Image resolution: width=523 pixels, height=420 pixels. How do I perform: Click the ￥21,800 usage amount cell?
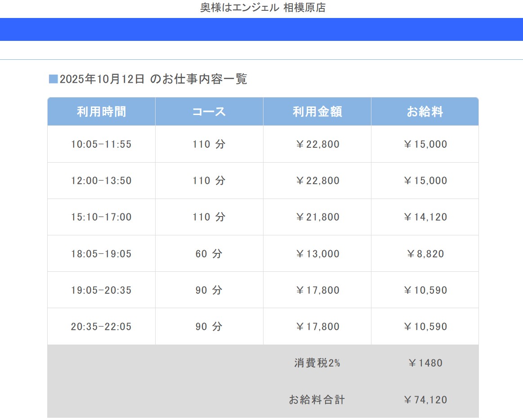pyautogui.click(x=317, y=217)
